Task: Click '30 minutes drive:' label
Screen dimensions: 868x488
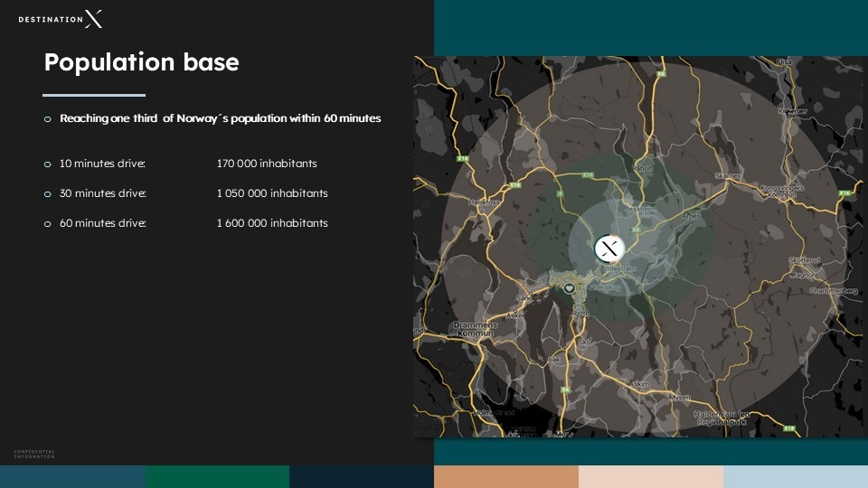Action: (103, 193)
